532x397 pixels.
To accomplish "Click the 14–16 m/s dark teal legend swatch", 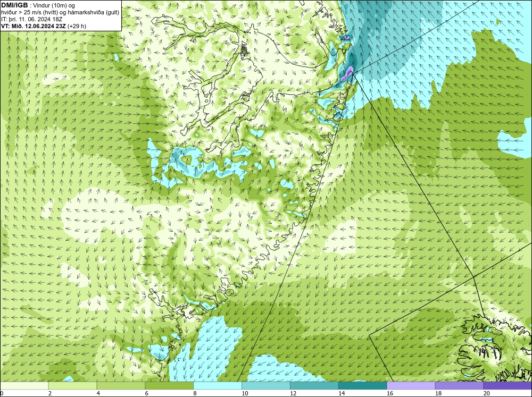I will point(362,386).
